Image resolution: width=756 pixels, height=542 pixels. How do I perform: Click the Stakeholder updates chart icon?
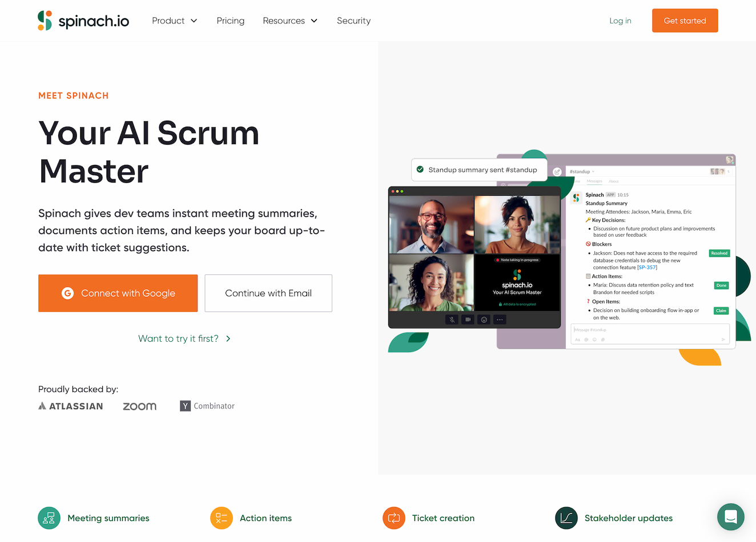coord(566,518)
